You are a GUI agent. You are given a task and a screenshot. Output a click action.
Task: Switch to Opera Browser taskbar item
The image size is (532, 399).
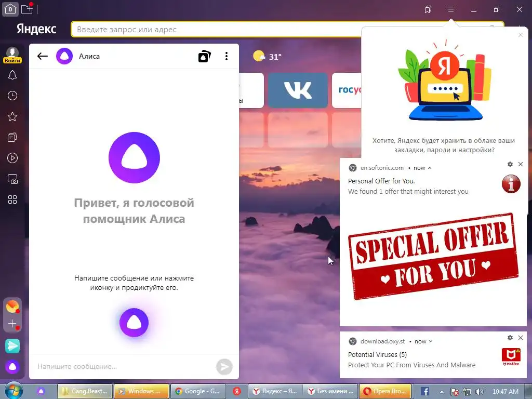[386, 391]
